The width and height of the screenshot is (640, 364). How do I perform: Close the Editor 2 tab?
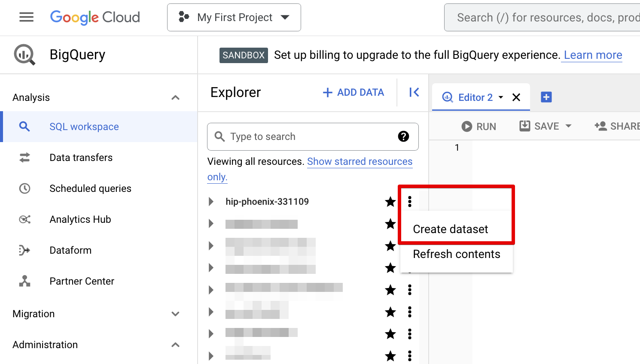[x=516, y=97]
